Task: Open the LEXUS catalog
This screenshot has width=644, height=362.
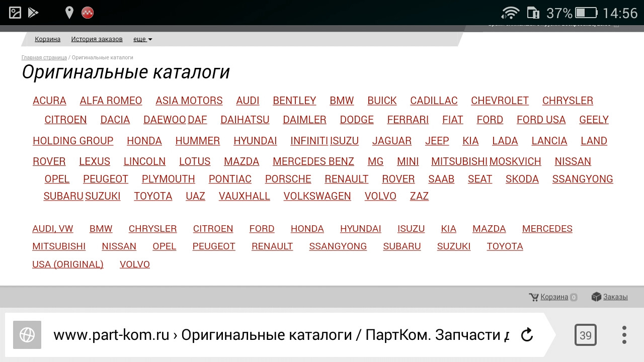Action: pyautogui.click(x=95, y=161)
